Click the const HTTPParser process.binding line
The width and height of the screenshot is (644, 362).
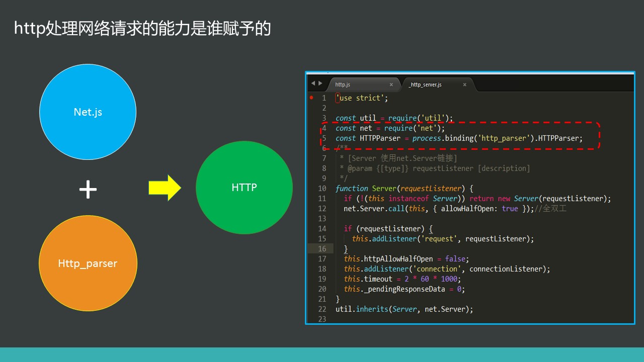tap(459, 138)
